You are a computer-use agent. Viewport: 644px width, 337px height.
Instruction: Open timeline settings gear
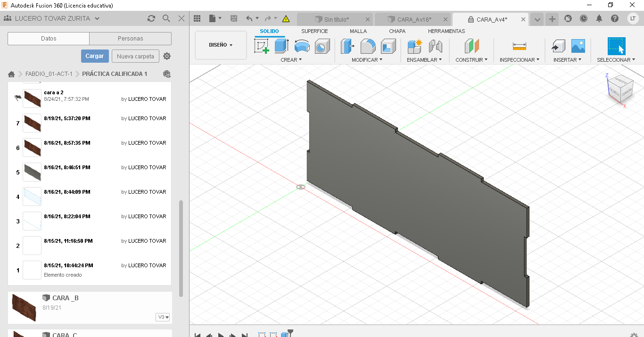tap(634, 334)
